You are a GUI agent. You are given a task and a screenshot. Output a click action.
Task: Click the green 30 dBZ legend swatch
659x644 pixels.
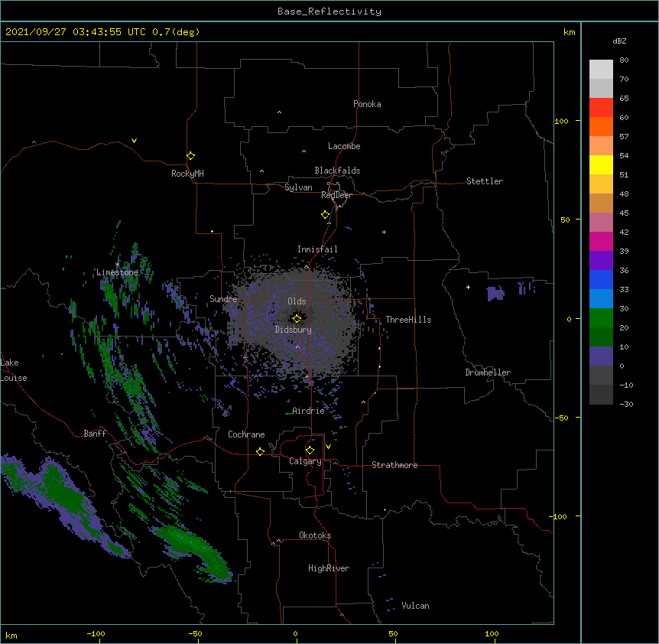(601, 318)
